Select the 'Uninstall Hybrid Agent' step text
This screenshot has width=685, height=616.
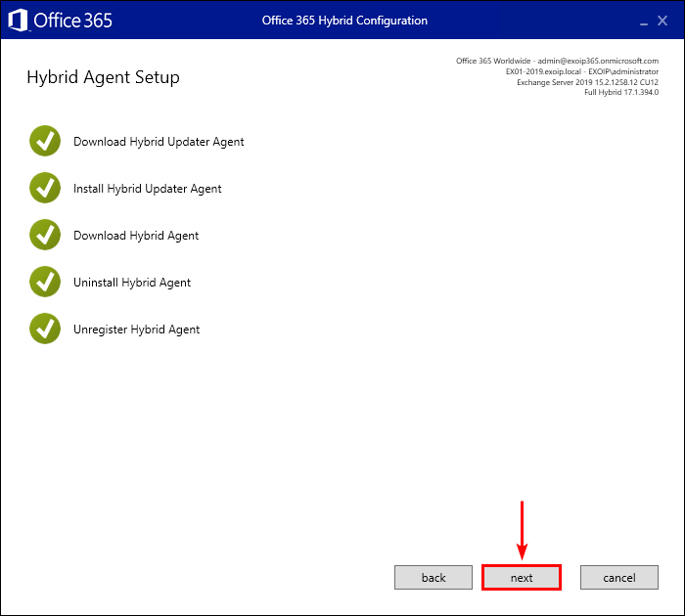(x=132, y=283)
